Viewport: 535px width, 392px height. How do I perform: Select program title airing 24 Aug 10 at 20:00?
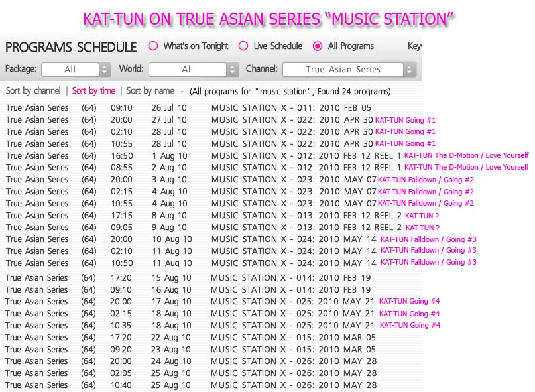(x=294, y=361)
